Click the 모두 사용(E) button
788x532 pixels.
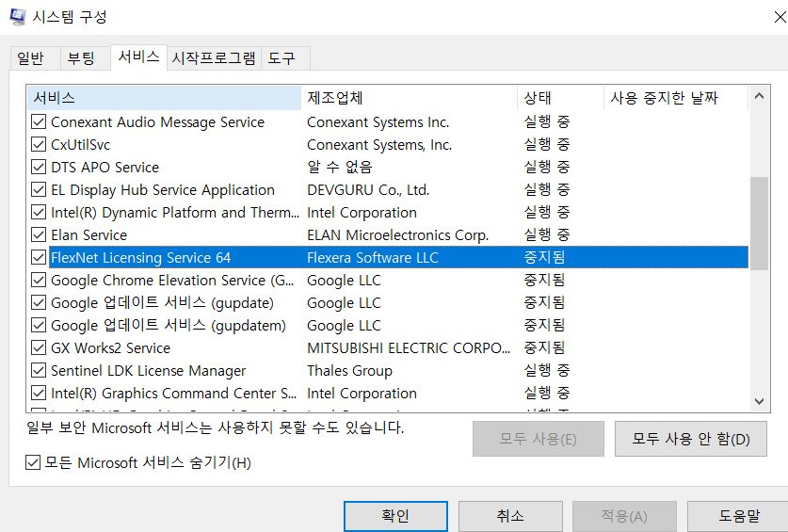click(x=539, y=439)
